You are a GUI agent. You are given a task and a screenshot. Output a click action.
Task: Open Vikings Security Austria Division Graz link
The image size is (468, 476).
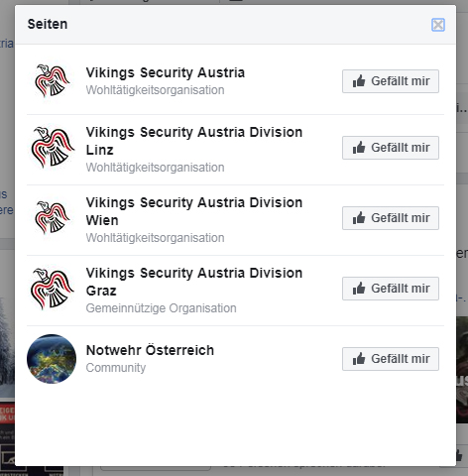click(x=194, y=282)
